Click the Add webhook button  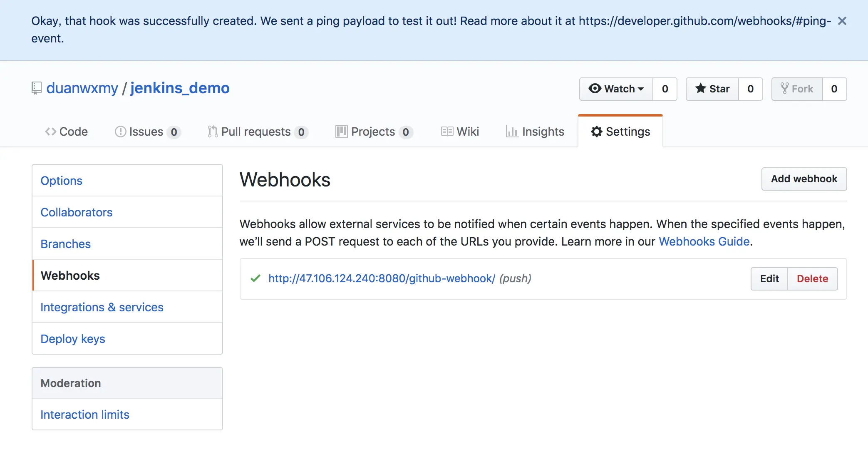pos(804,179)
